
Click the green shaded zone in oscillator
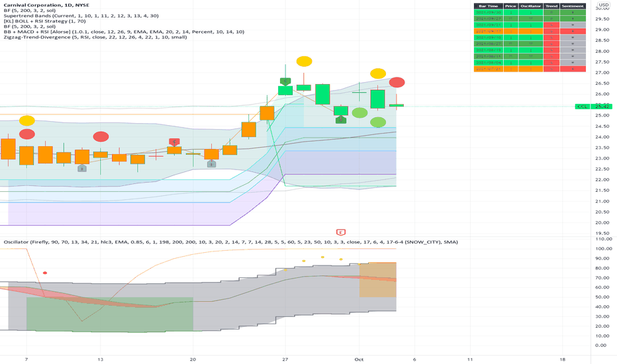click(110, 314)
